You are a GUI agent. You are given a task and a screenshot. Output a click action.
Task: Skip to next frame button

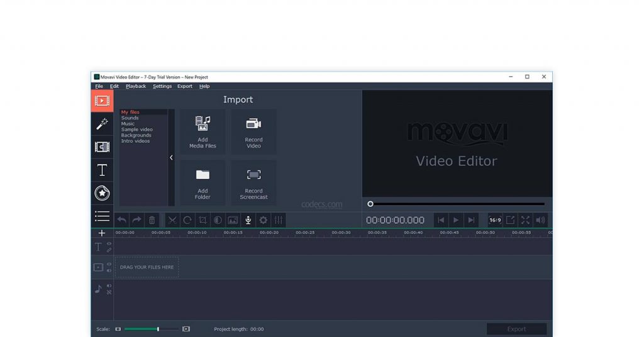pyautogui.click(x=471, y=220)
